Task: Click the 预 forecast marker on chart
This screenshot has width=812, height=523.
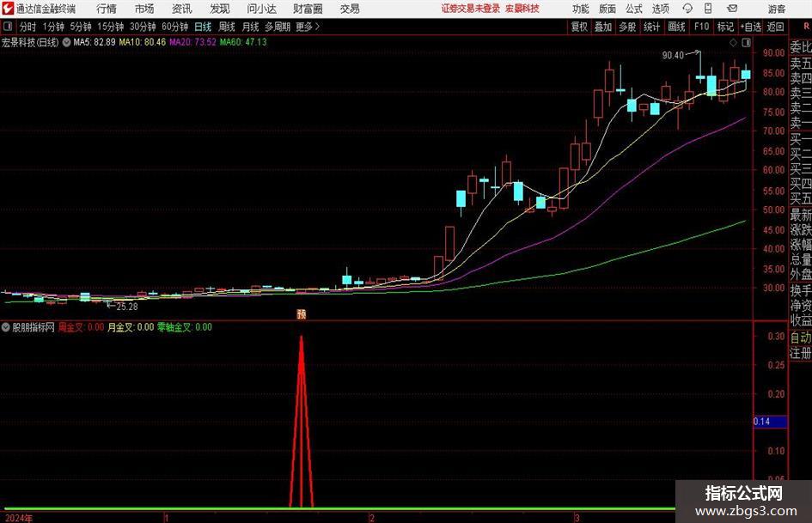Action: (302, 313)
